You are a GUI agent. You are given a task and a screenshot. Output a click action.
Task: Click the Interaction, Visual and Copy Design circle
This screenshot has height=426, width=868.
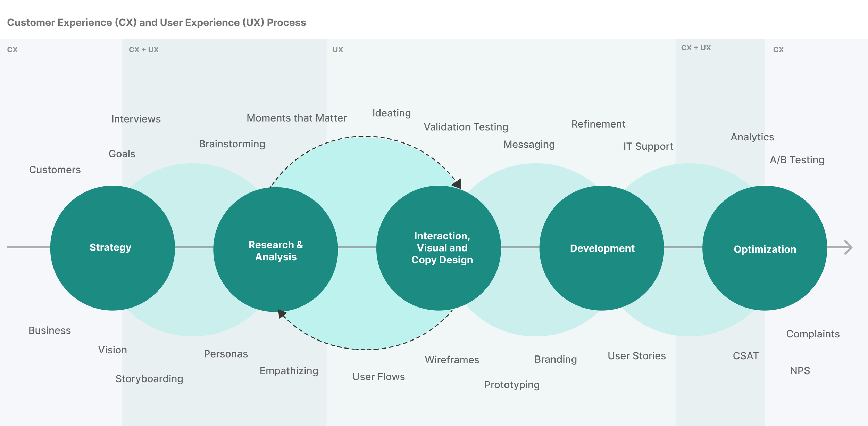pos(439,248)
